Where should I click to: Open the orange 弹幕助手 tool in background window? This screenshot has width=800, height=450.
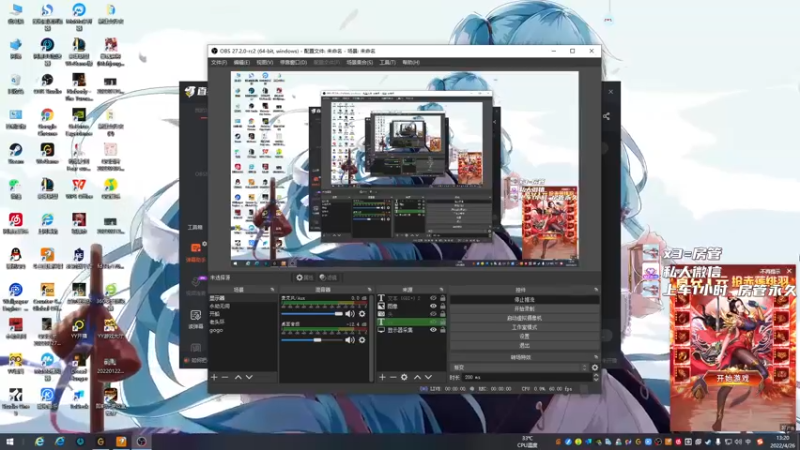[196, 252]
